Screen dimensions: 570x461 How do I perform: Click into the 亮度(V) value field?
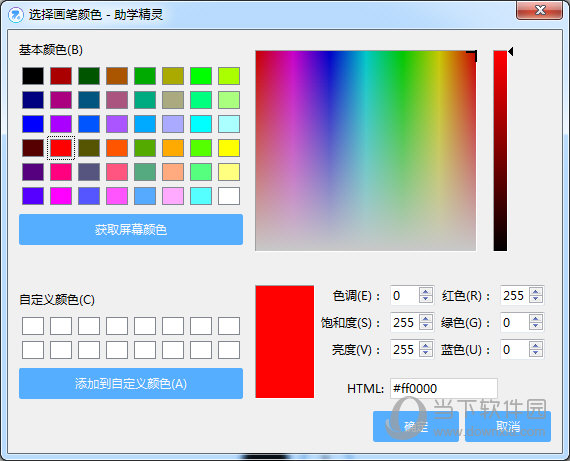pos(405,349)
